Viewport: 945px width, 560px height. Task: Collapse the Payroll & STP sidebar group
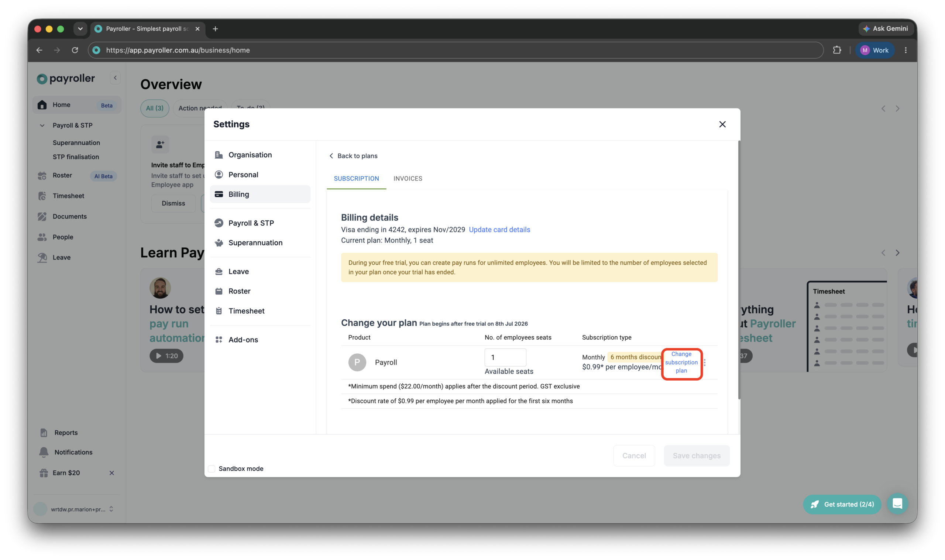click(42, 125)
